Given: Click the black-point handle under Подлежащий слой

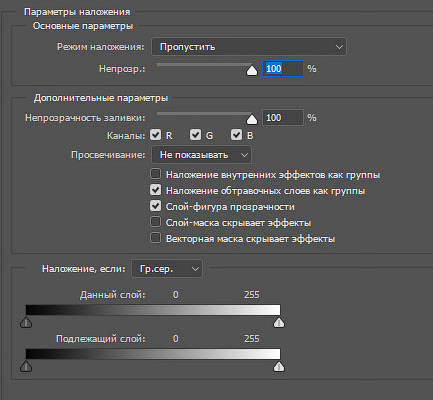Looking at the screenshot, I should click(x=26, y=367).
